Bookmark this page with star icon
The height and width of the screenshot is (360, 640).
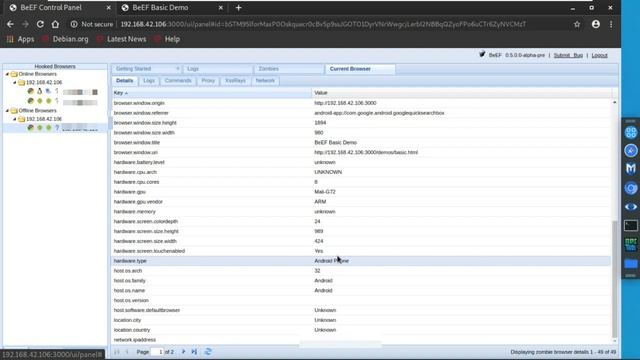[577, 24]
